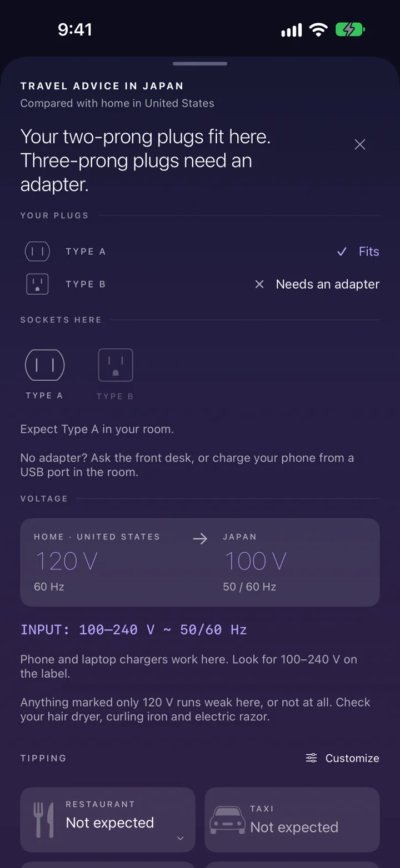Open the Taxi Not expected card
Image resolution: width=400 pixels, height=868 pixels.
click(292, 820)
